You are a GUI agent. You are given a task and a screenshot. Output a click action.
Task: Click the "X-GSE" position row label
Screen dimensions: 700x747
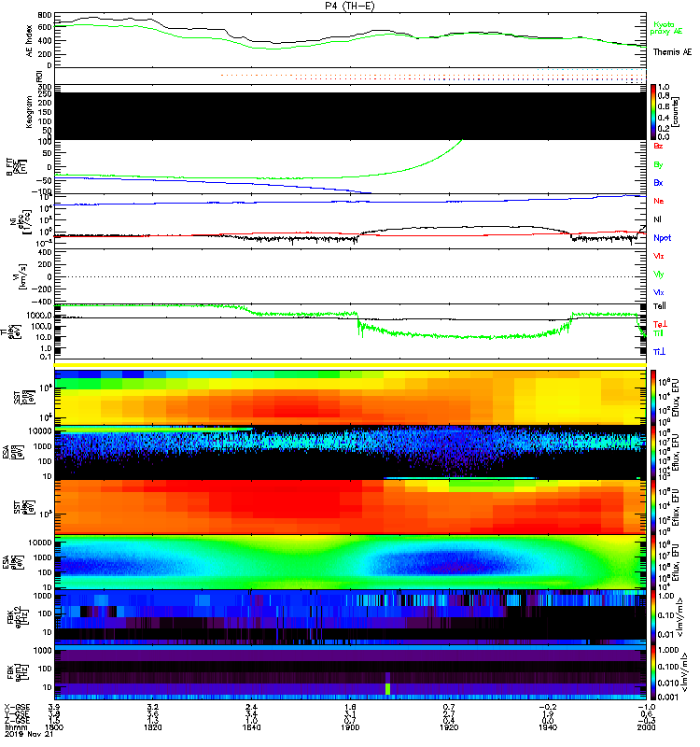17,707
